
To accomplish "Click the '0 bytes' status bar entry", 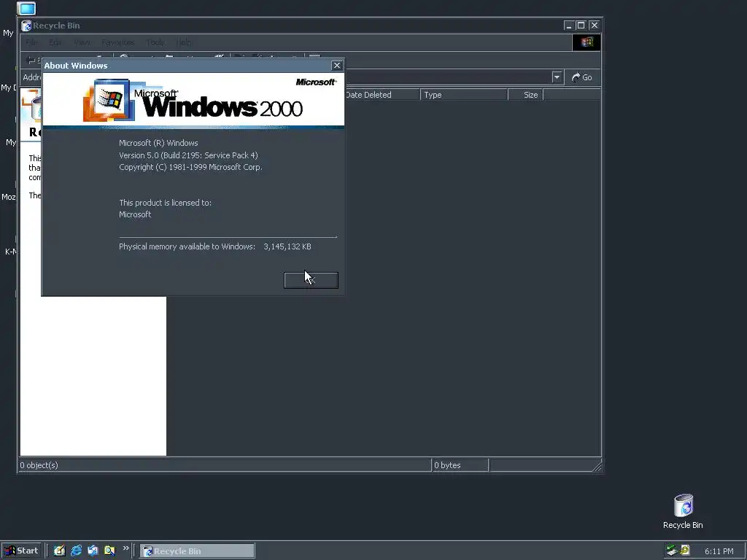I will pyautogui.click(x=447, y=465).
